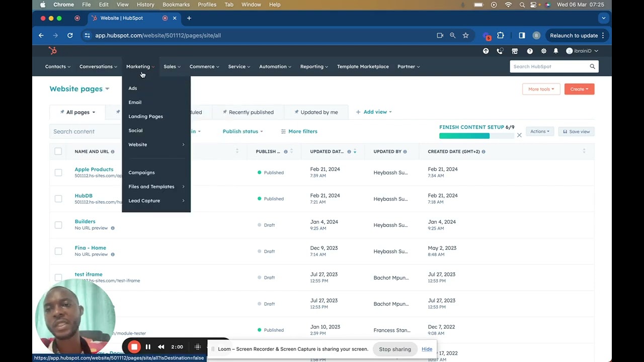The width and height of the screenshot is (644, 362).
Task: Click More filters
Action: tap(299, 131)
